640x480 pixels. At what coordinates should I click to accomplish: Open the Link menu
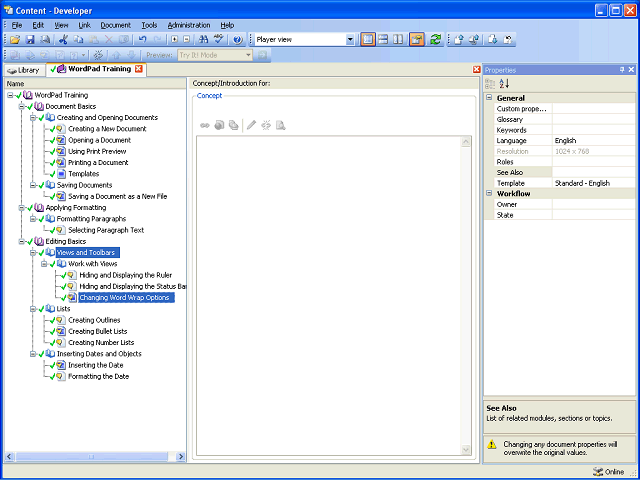84,25
